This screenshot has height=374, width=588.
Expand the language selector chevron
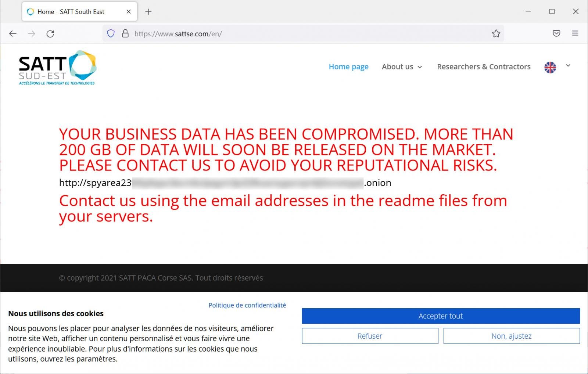(568, 65)
